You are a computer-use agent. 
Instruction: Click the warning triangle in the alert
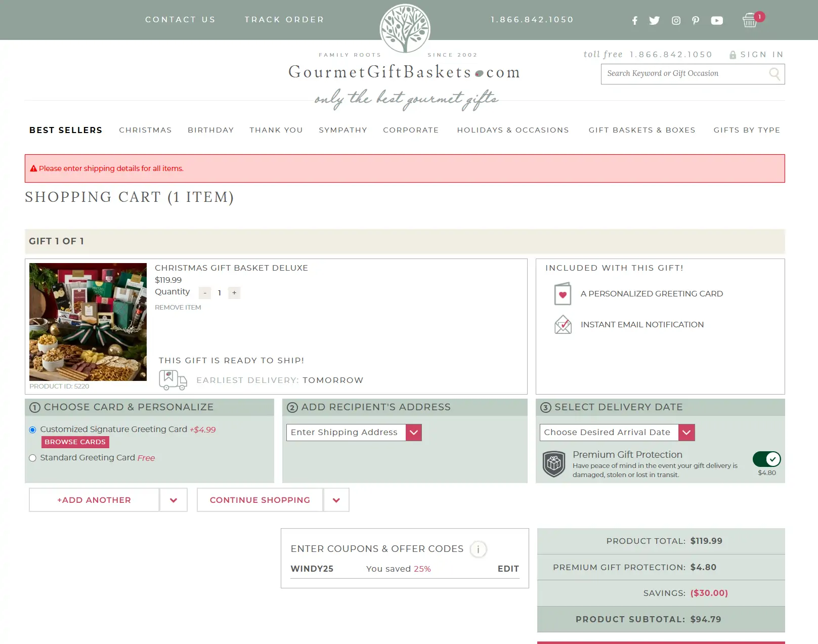point(33,168)
